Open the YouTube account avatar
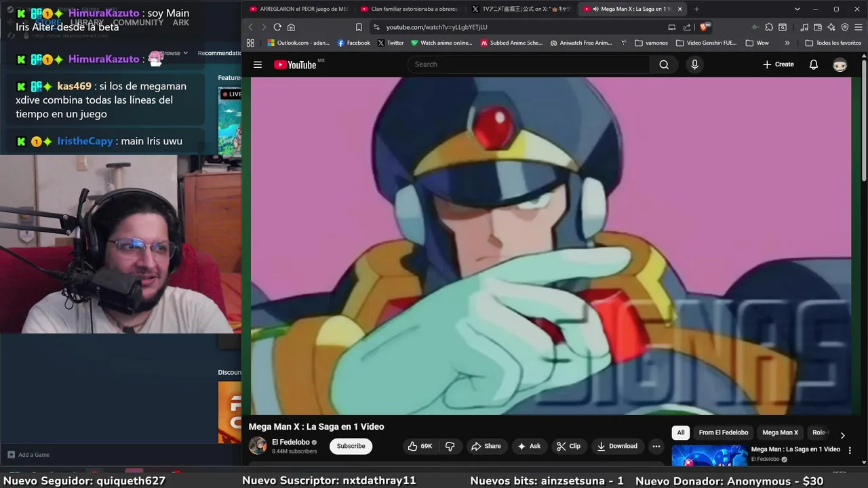This screenshot has height=488, width=868. (840, 64)
